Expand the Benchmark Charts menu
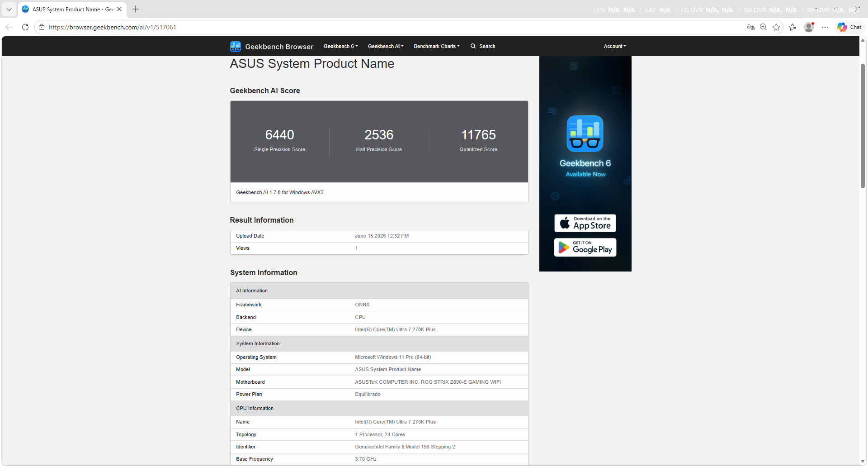The width and height of the screenshot is (868, 467). 436,46
